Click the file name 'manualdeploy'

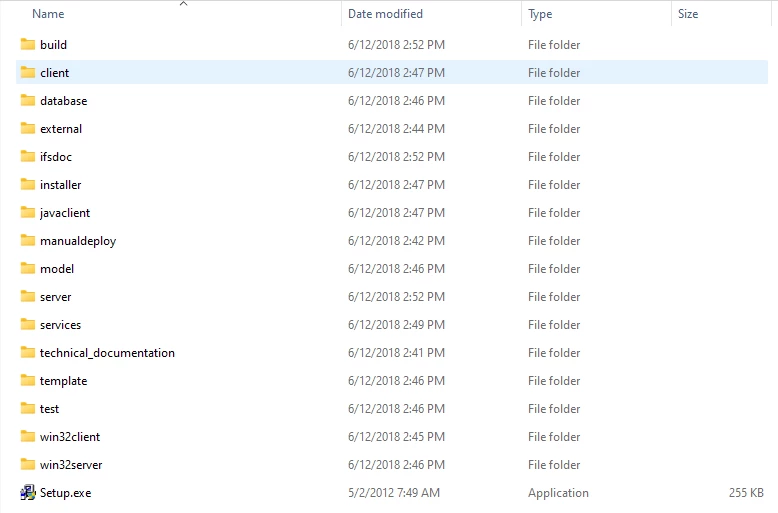[78, 241]
